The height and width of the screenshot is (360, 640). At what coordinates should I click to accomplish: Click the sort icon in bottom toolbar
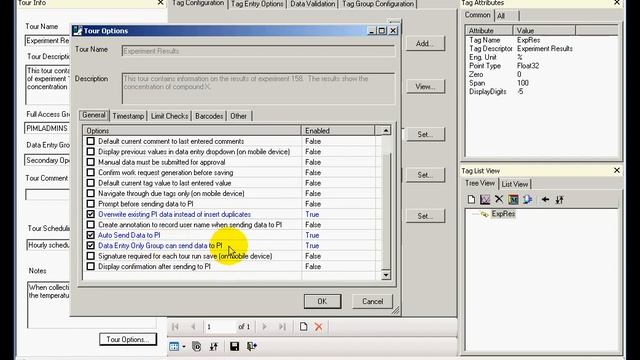[x=213, y=347]
